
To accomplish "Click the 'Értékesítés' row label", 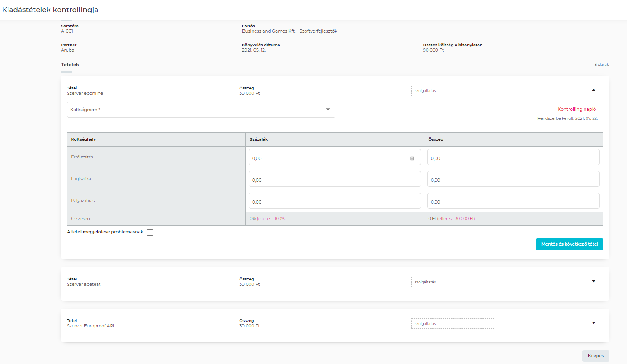I will [x=82, y=157].
